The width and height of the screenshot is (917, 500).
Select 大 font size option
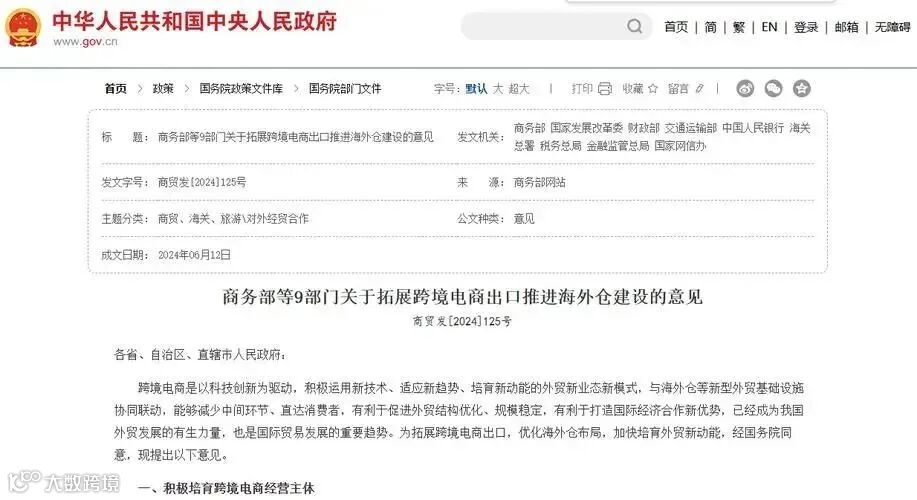pos(498,88)
